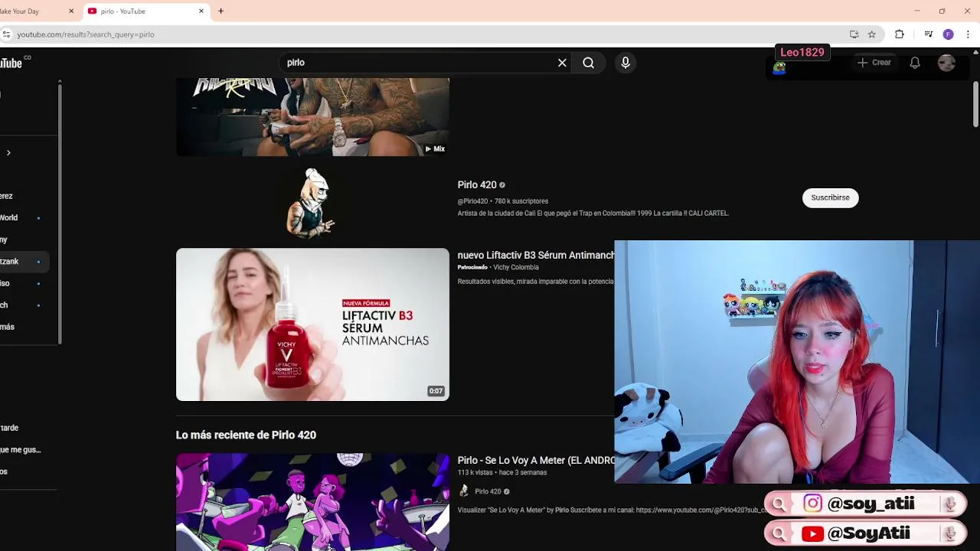Click the Pirlo 420 channel description text
Image resolution: width=980 pixels, height=551 pixels.
click(593, 214)
